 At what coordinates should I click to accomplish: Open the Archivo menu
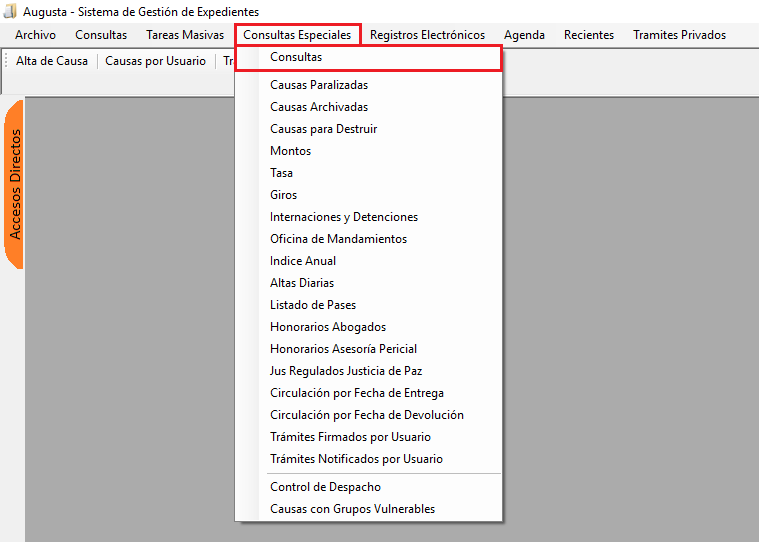coord(35,35)
